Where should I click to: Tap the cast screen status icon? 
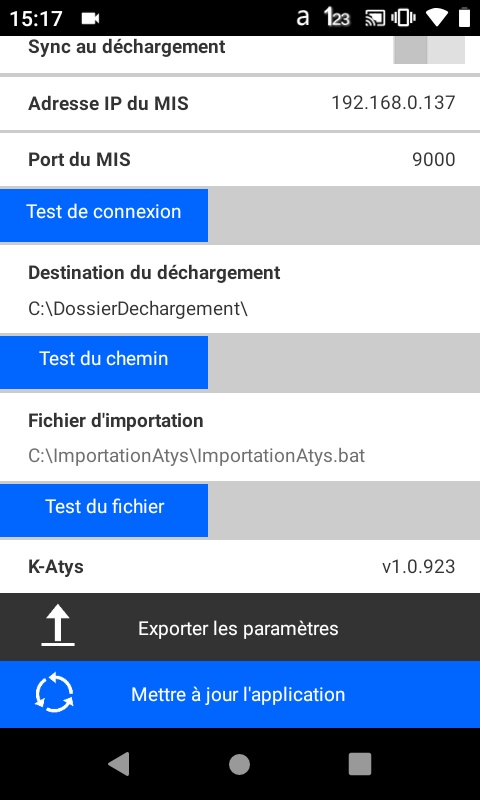(375, 18)
